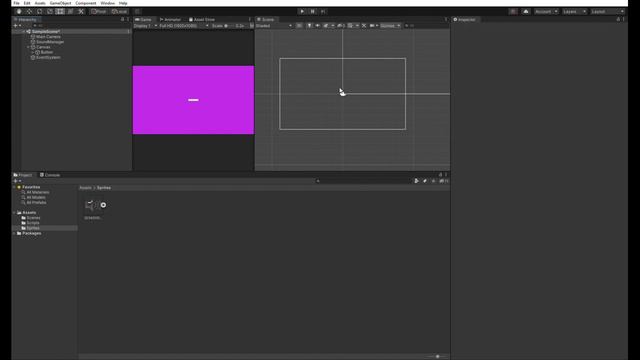Select All Prefabs under Favorites
Screen dimensions: 640x360
36,202
